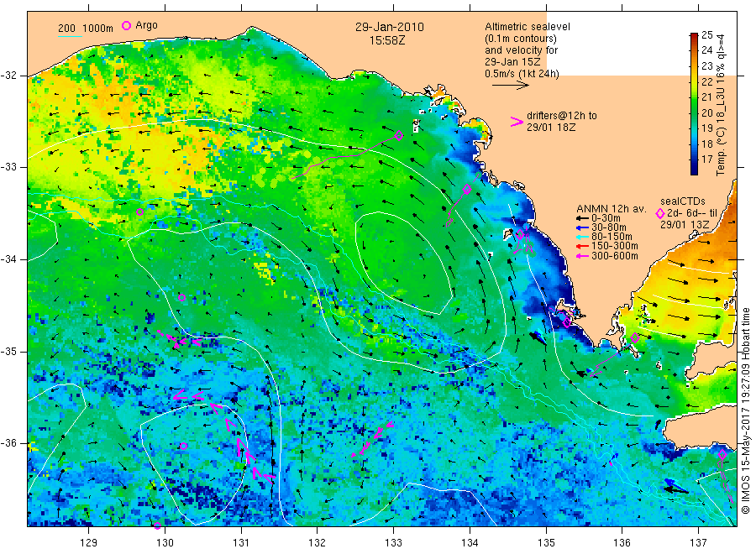
Task: Click the '-32' latitude axis label
Action: coord(8,76)
